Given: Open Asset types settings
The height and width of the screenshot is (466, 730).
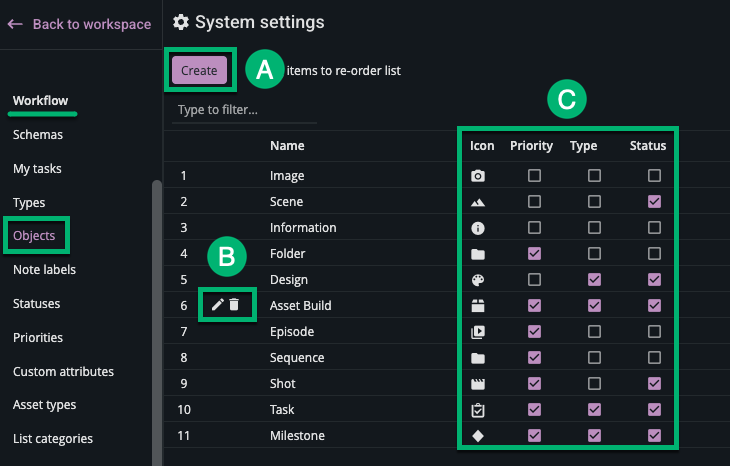Looking at the screenshot, I should pyautogui.click(x=44, y=405).
